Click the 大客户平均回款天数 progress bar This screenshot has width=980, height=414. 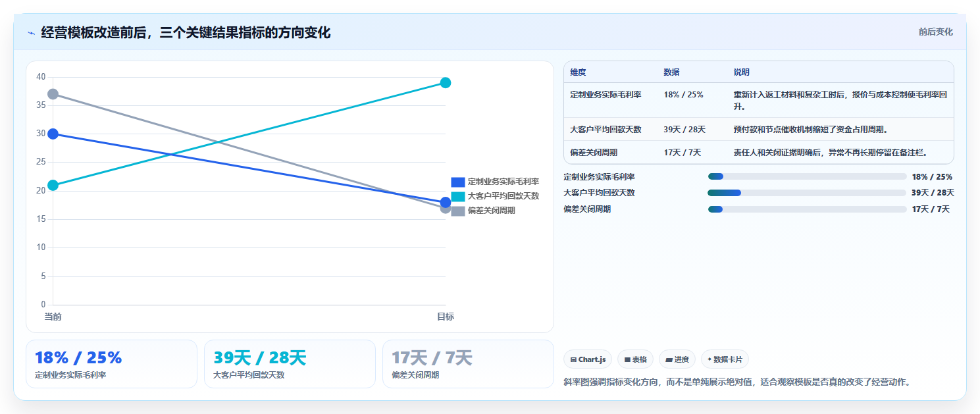807,193
